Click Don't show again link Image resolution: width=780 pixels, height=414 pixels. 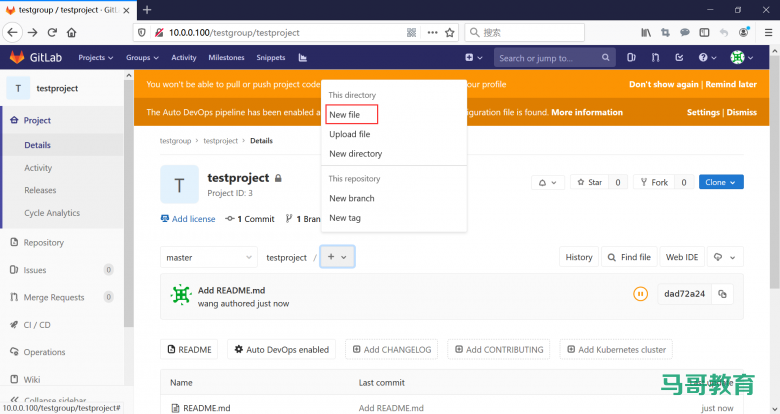[664, 84]
